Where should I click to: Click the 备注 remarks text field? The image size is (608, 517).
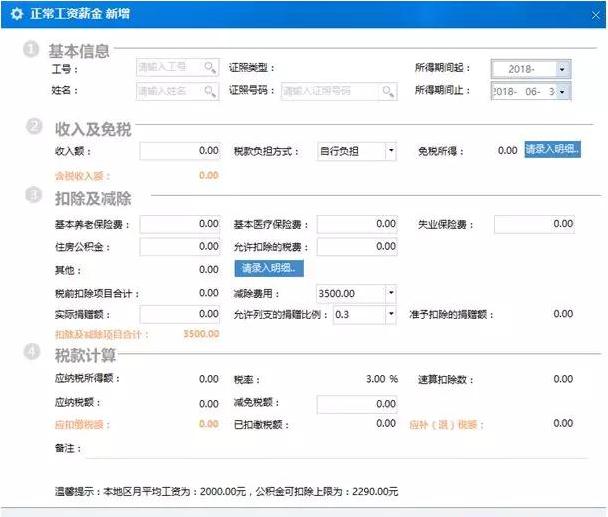click(330, 449)
